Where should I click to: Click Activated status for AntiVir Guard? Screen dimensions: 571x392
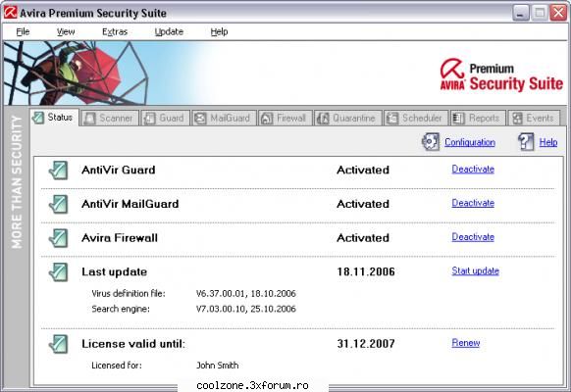click(363, 171)
